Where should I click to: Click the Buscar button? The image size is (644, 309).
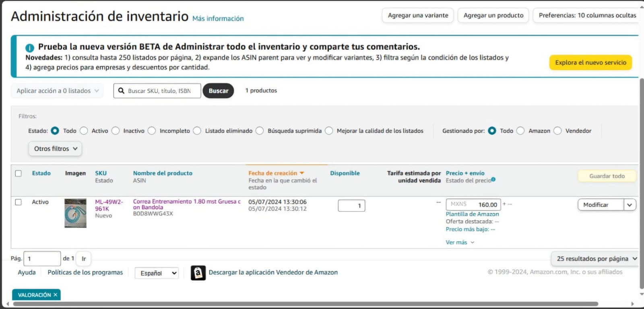[x=218, y=91]
